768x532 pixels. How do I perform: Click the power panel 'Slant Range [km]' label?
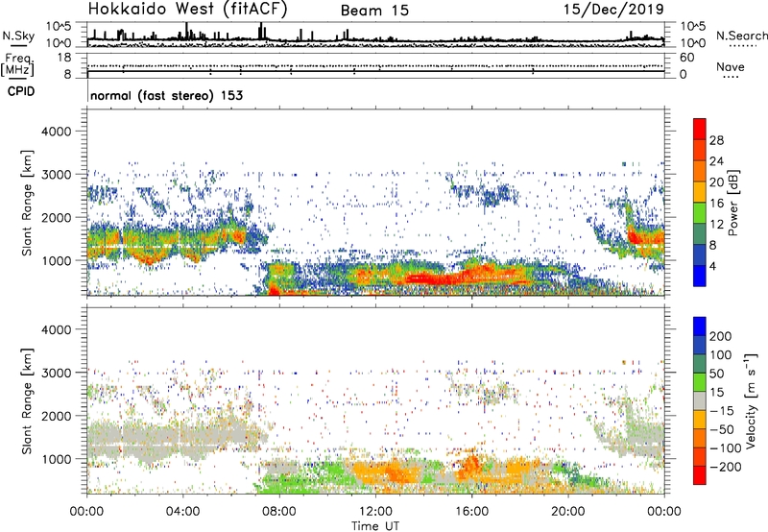[27, 203]
